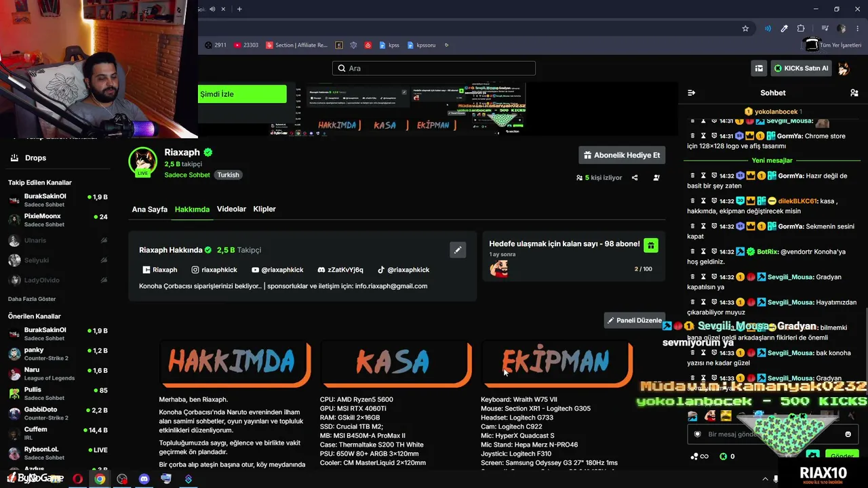The width and height of the screenshot is (868, 488).
Task: Focus the Ara search field
Action: pyautogui.click(x=434, y=68)
